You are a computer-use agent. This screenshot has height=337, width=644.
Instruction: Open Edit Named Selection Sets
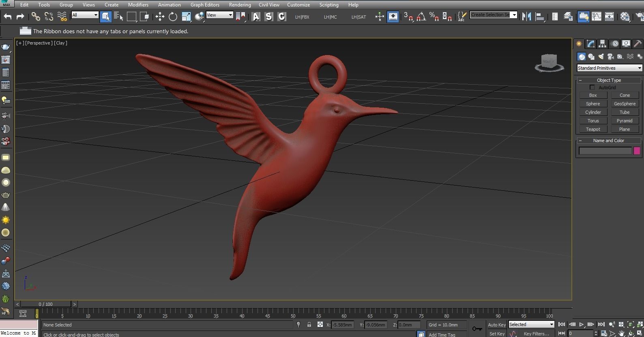(462, 17)
